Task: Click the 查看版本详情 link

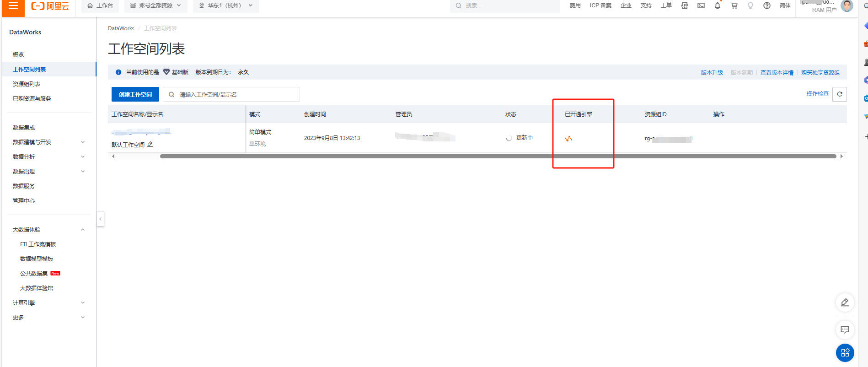Action: 777,73
